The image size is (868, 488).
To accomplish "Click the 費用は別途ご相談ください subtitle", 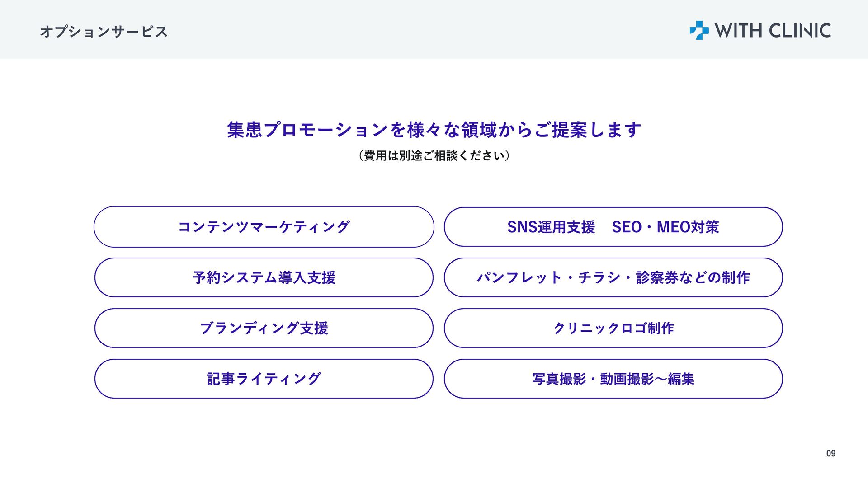I will 434,155.
